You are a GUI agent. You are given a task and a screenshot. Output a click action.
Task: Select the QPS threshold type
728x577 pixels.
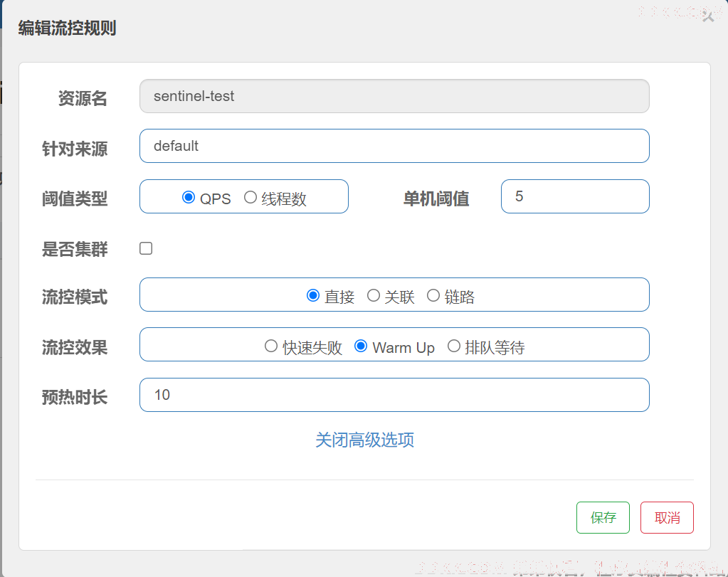pos(188,197)
